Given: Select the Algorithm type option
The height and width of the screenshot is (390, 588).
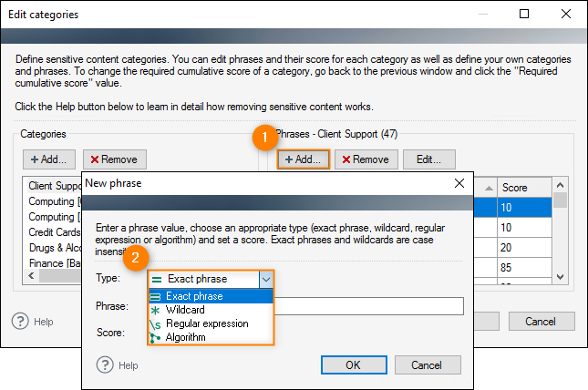Looking at the screenshot, I should [x=211, y=337].
